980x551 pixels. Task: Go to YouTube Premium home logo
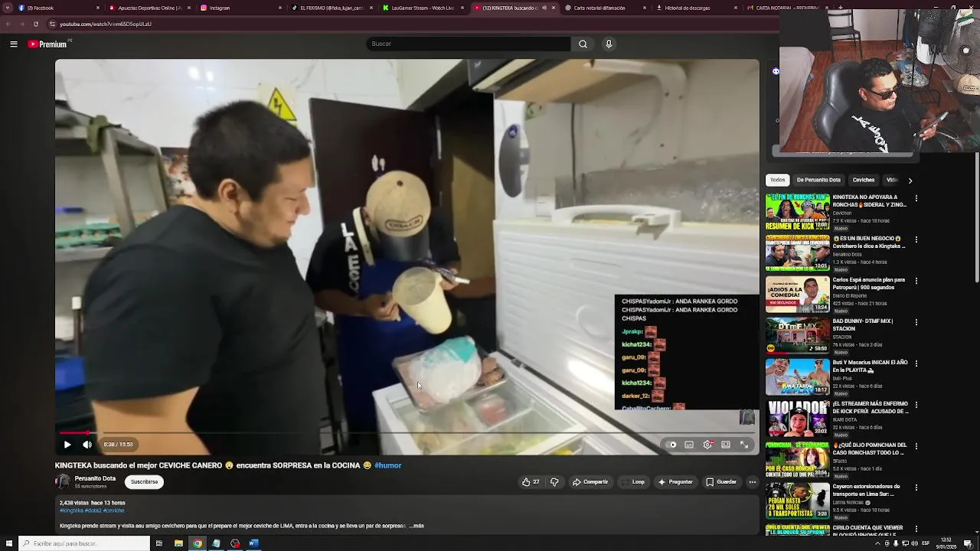coord(47,44)
